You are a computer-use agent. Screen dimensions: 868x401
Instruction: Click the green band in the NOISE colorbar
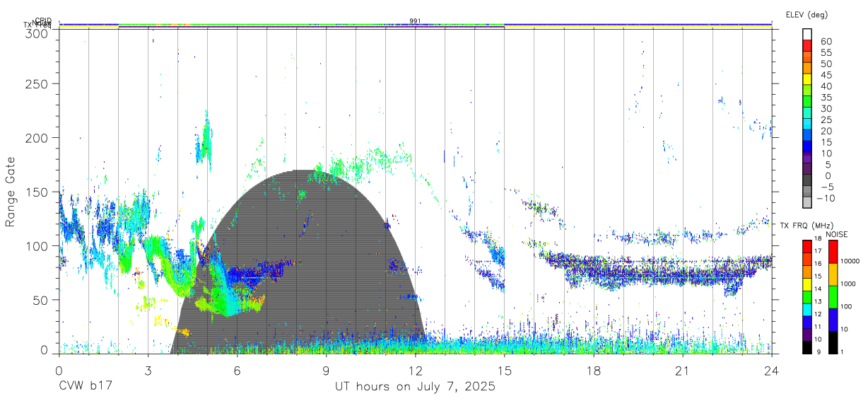click(x=833, y=296)
